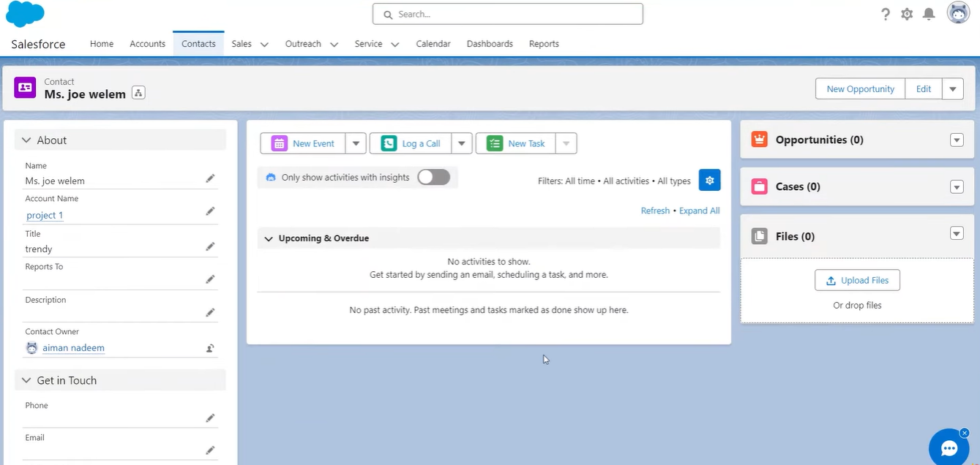Click the Files panel icon
This screenshot has width=980, height=465.
click(759, 235)
